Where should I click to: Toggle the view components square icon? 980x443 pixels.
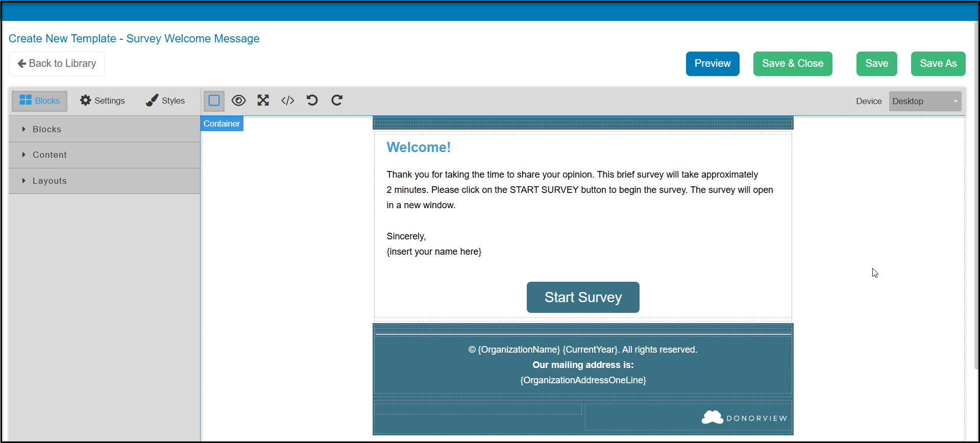click(214, 101)
